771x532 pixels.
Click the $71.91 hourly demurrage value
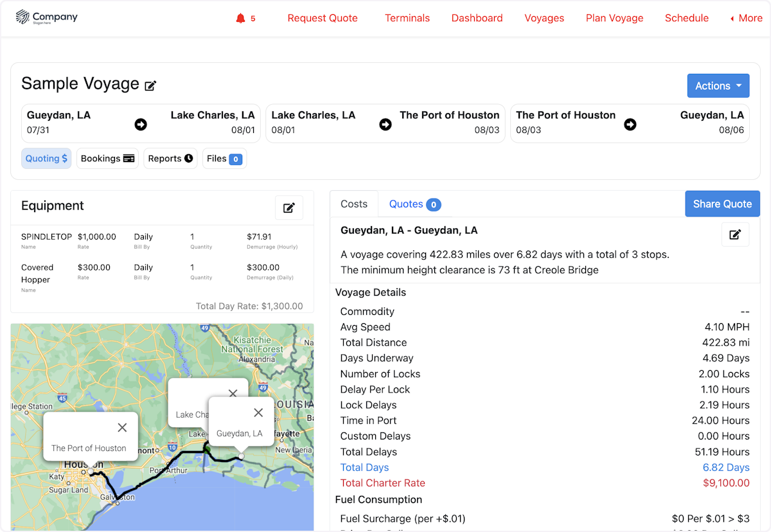(x=259, y=236)
